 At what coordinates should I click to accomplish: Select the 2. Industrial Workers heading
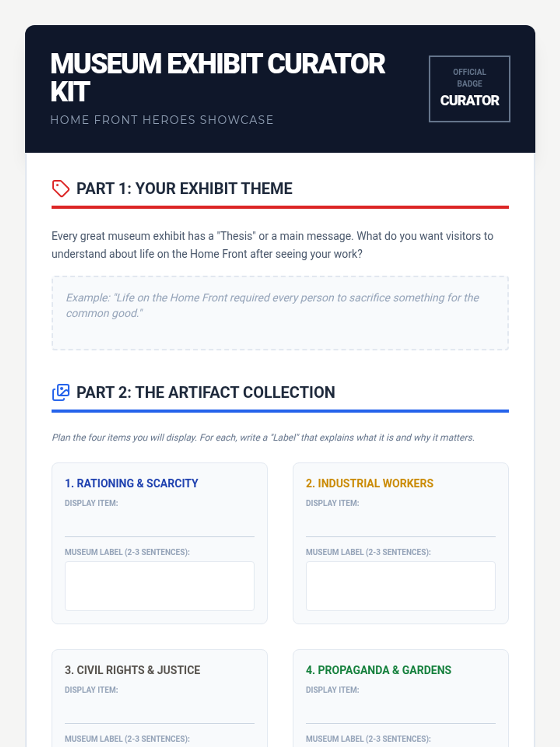370,483
